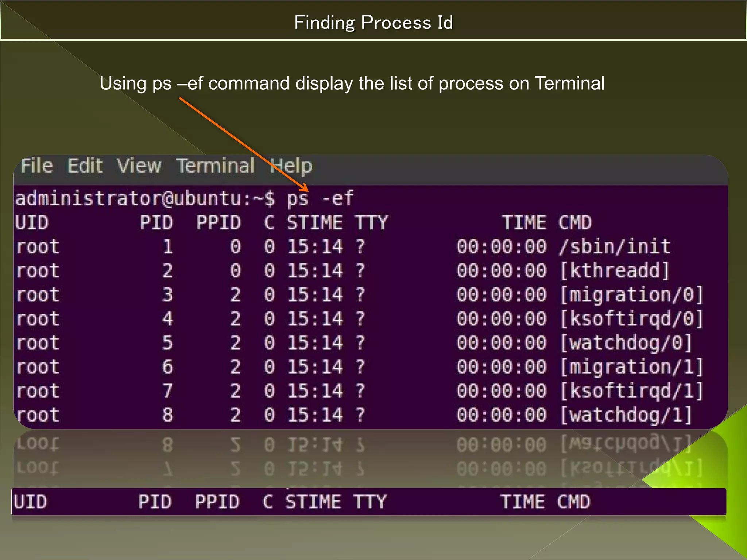Select the [migration/1] process entry
This screenshot has width=747, height=560.
(x=631, y=367)
